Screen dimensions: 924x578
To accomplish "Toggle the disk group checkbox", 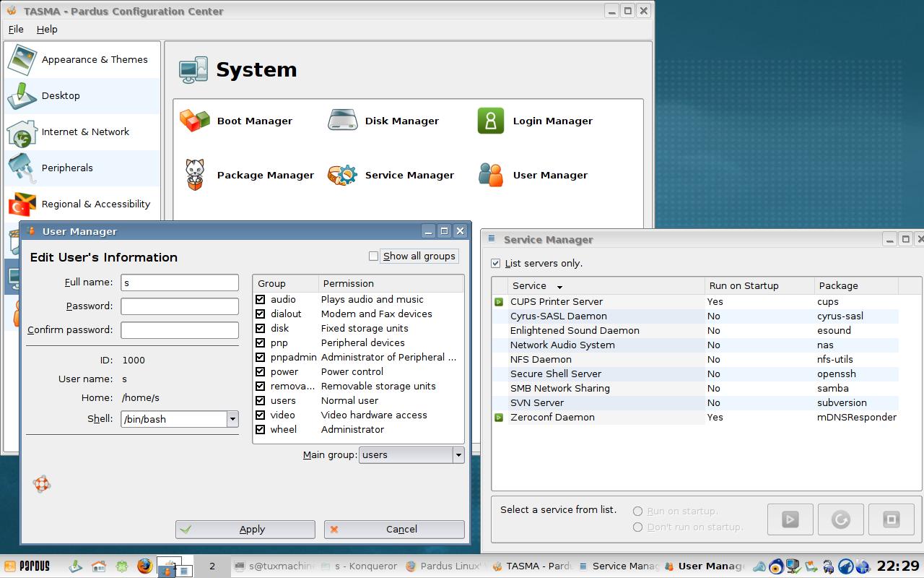I will point(261,328).
